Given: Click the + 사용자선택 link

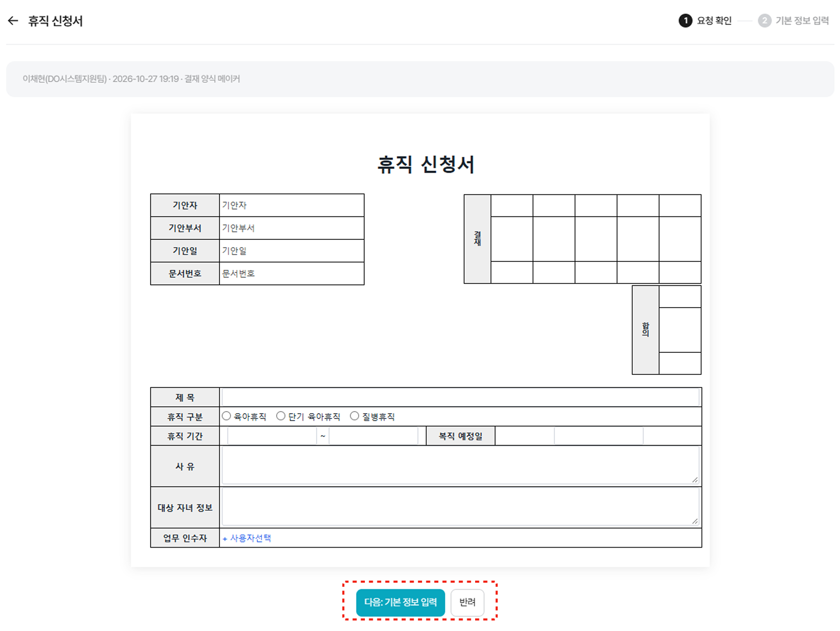Looking at the screenshot, I should coord(247,538).
